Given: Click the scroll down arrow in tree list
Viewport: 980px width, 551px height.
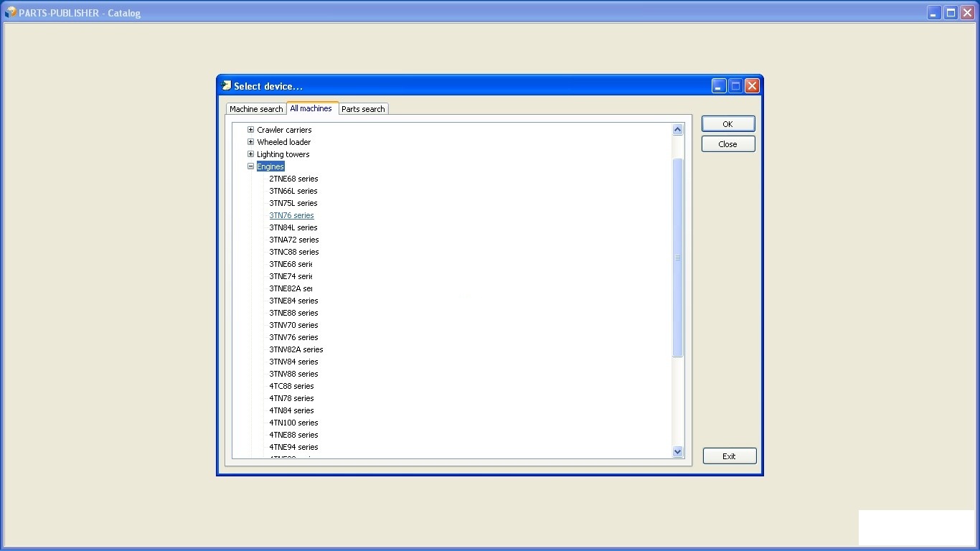Looking at the screenshot, I should coord(677,451).
